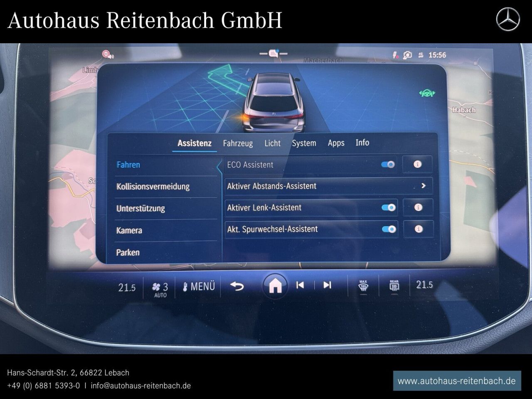Tap the clock showing 15:56
This screenshot has width=532, height=399.
(x=437, y=55)
